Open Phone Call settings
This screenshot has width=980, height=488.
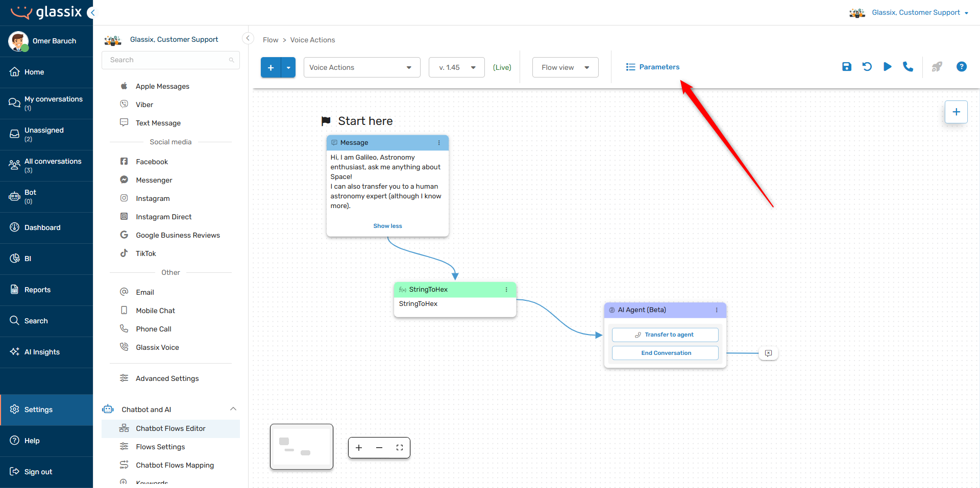click(153, 329)
